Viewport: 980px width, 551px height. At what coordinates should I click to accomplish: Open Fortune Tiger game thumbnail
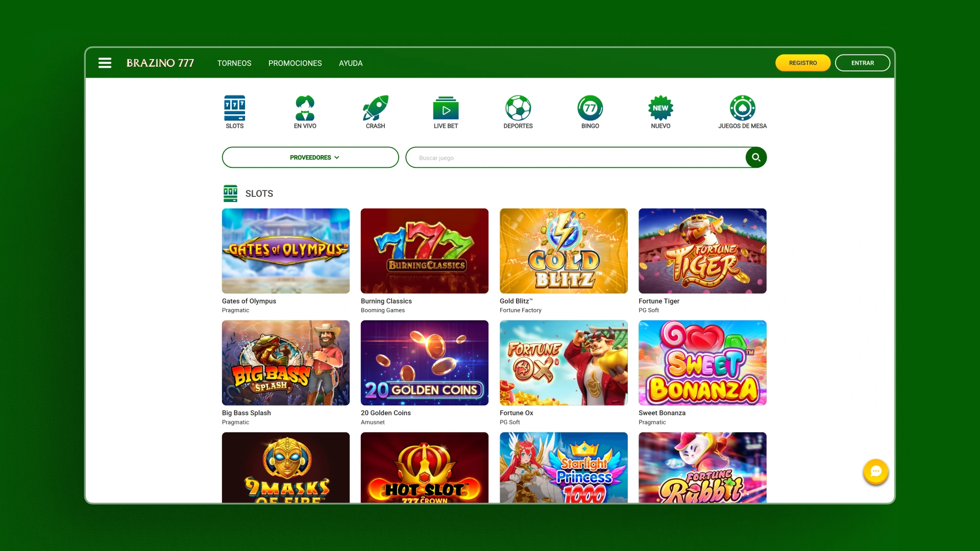(x=702, y=251)
